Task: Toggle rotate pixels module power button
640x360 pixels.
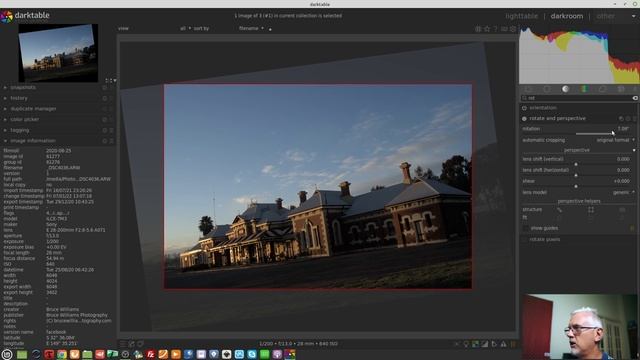Action: click(524, 240)
